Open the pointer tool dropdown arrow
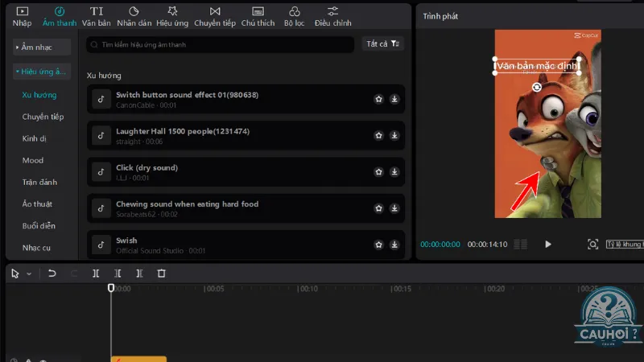The width and height of the screenshot is (644, 362). [x=29, y=274]
